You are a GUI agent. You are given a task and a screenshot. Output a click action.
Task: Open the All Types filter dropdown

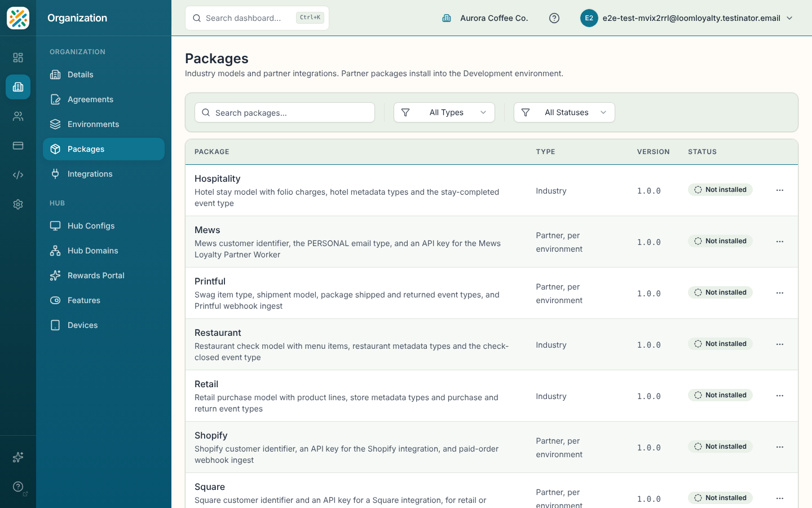[x=444, y=112]
